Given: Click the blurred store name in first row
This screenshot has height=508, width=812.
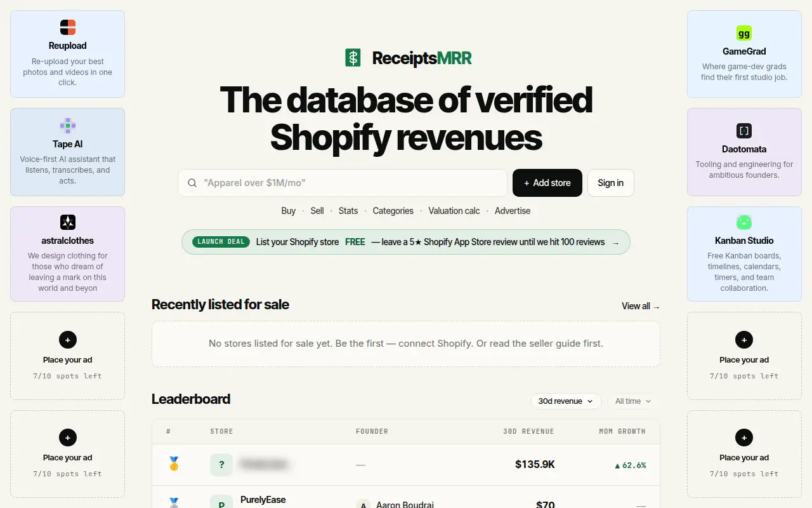Looking at the screenshot, I should (264, 465).
